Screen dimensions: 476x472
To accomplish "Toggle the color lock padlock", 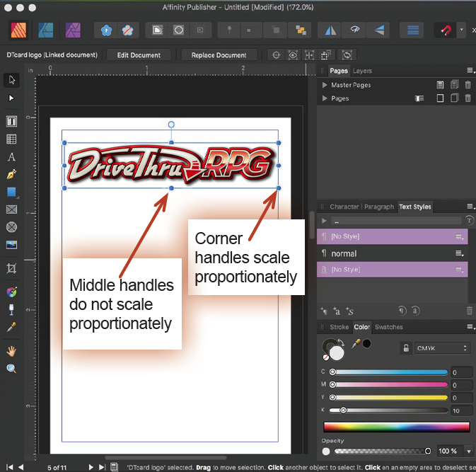I will [x=406, y=347].
